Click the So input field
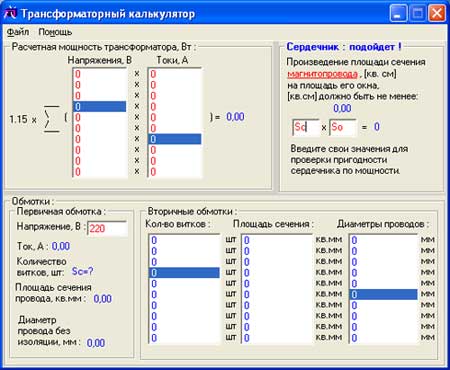 (343, 127)
